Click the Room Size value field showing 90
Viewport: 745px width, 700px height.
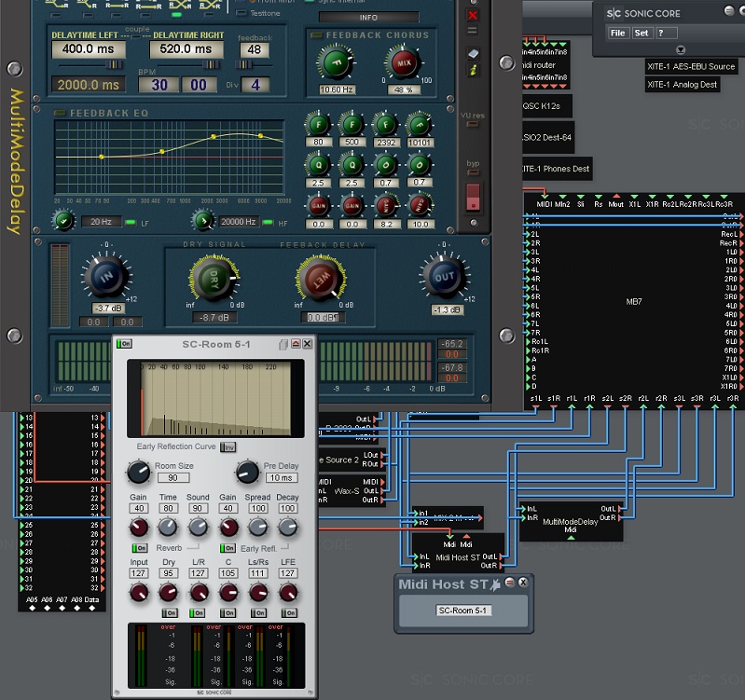(x=172, y=478)
